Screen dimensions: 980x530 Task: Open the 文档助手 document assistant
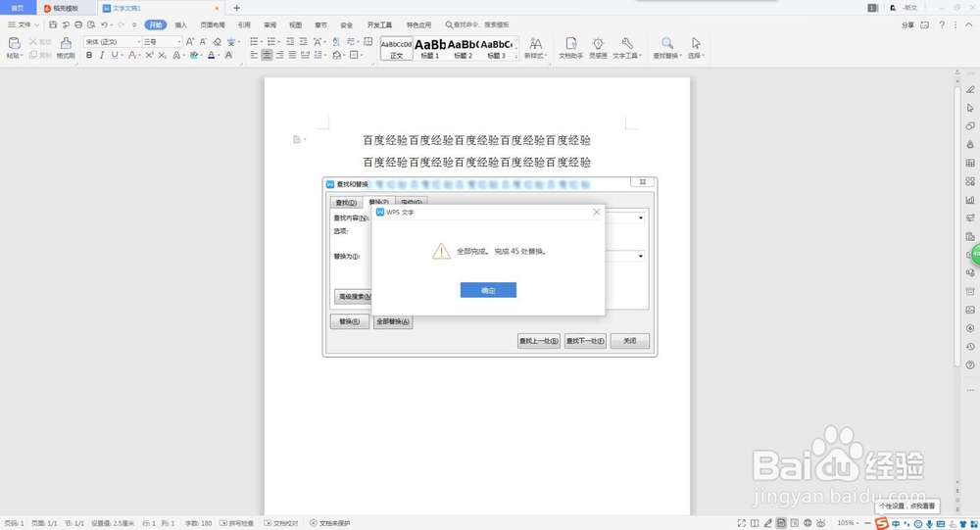[570, 47]
